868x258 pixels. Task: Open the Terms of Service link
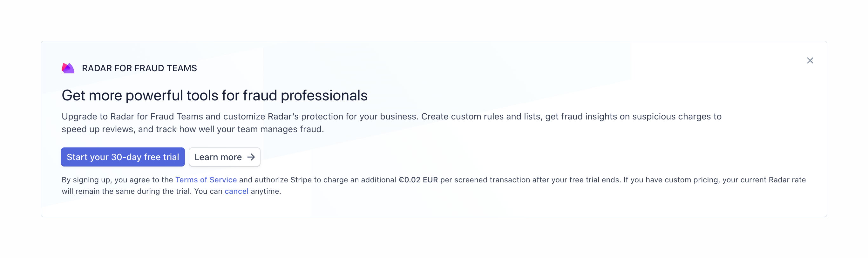click(x=206, y=180)
